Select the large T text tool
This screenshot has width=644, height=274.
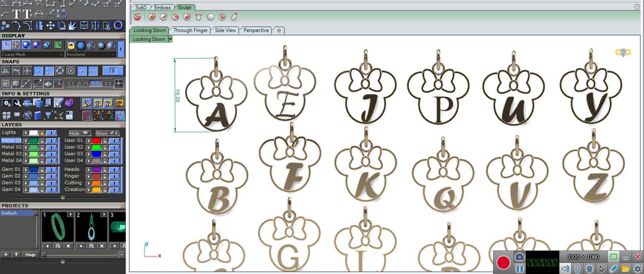pos(16,14)
